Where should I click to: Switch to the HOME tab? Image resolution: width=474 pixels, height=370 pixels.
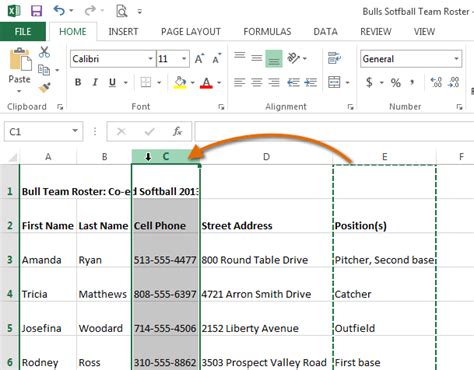[73, 32]
